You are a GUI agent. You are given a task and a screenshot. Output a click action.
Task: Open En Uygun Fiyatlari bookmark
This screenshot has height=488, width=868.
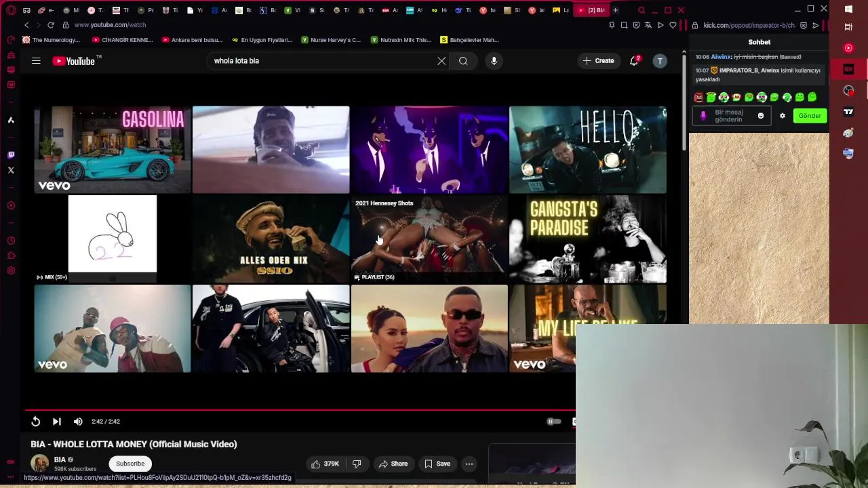point(262,40)
